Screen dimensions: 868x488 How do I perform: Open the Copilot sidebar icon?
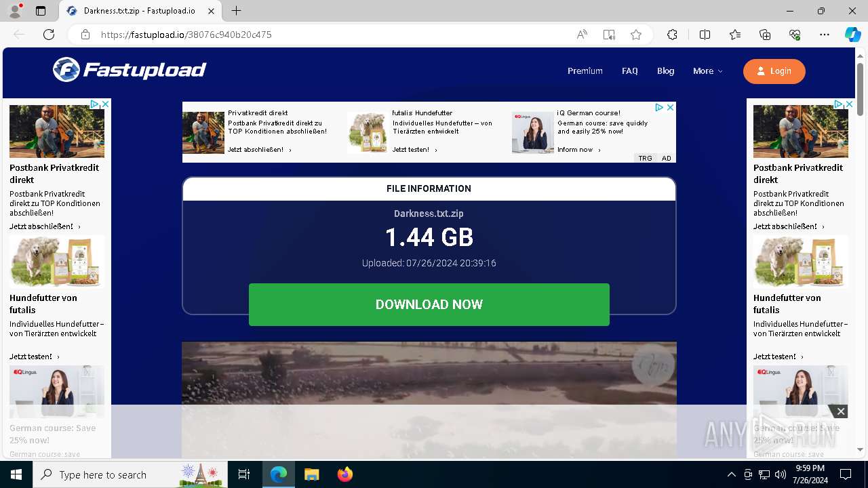click(x=852, y=35)
